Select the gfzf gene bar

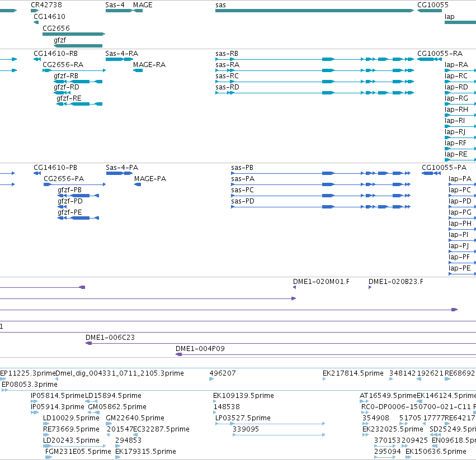tap(78, 46)
